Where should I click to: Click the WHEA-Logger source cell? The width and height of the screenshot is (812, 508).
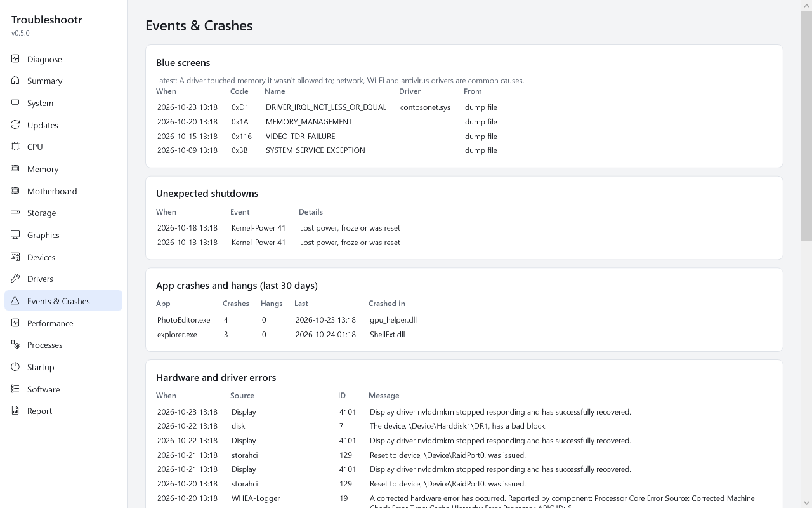[x=256, y=498]
